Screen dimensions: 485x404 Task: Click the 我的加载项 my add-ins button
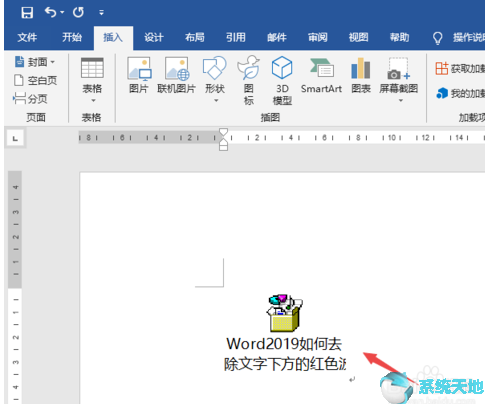[x=460, y=93]
